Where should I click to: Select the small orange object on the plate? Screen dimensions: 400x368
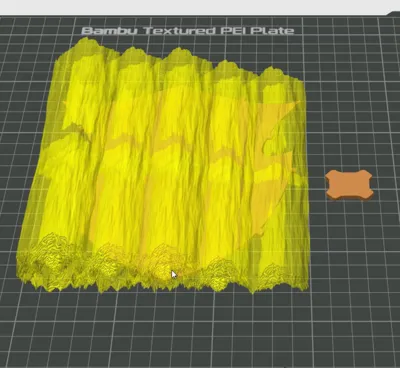(349, 185)
